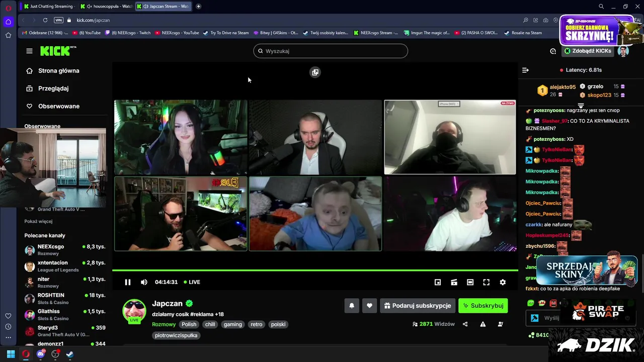Open a new browser tab
This screenshot has width=644, height=362.
tap(198, 7)
